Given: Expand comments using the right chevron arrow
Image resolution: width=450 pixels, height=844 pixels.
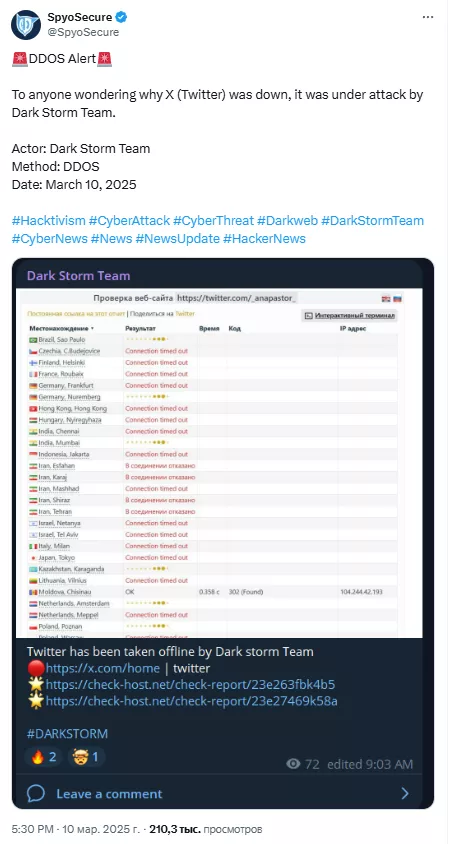Looking at the screenshot, I should pyautogui.click(x=405, y=793).
